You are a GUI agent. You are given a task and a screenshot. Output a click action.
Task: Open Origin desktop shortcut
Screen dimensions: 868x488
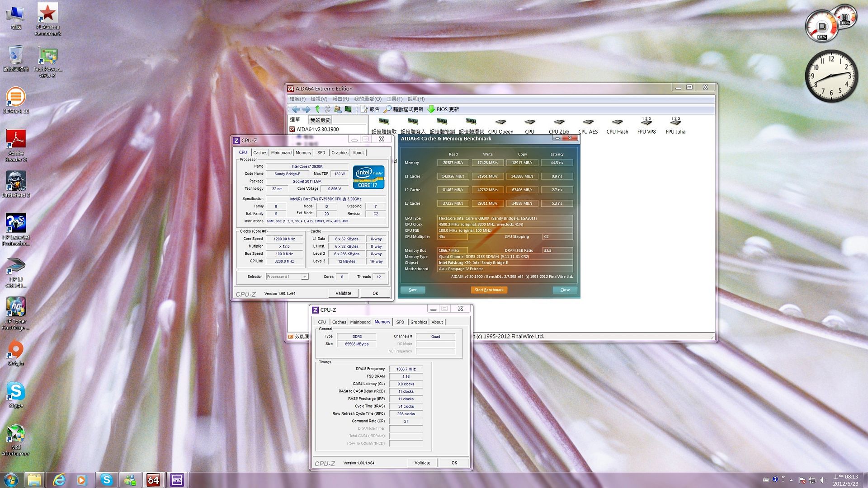tap(16, 353)
